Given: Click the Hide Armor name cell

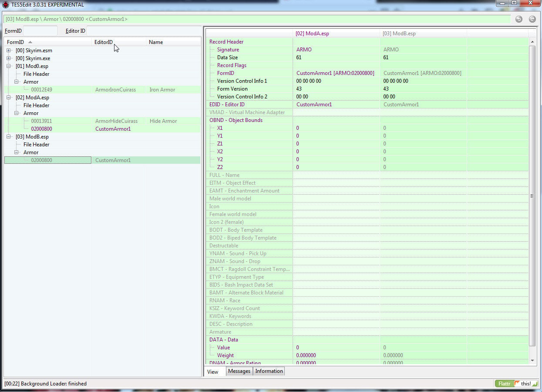Looking at the screenshot, I should coord(163,121).
